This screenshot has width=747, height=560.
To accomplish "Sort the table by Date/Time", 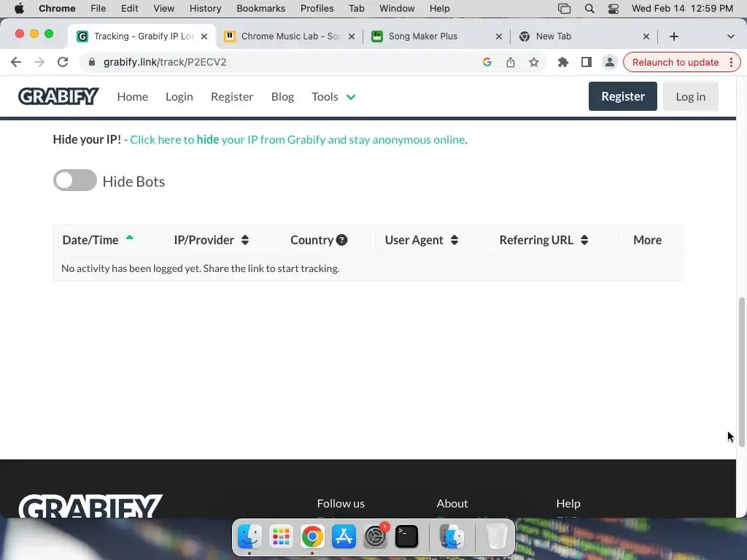I will point(98,240).
